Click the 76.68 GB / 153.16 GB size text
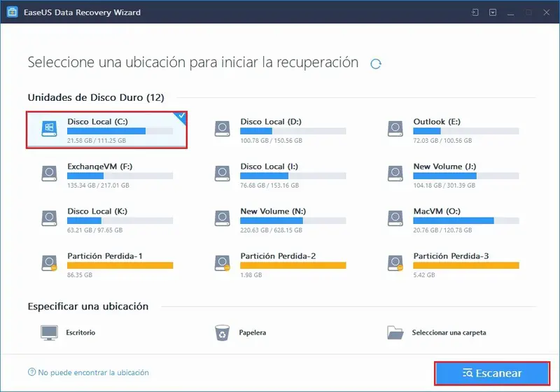This screenshot has width=560, height=392. [x=269, y=185]
